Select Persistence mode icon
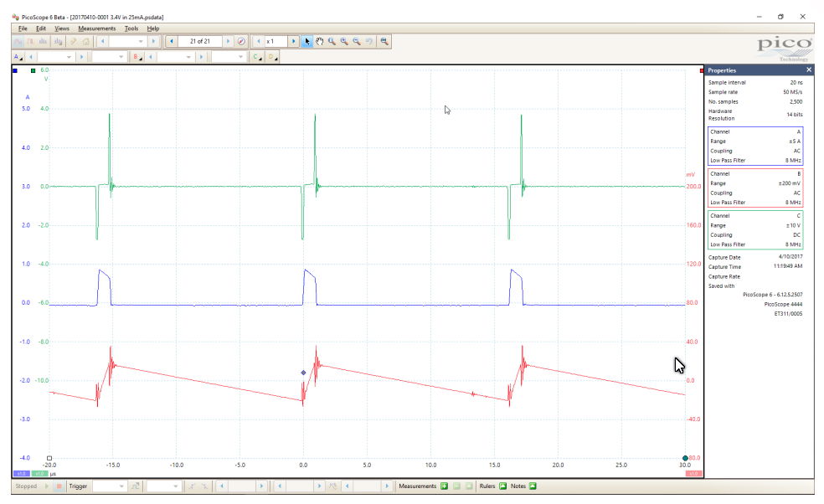The image size is (824, 504). (x=31, y=42)
